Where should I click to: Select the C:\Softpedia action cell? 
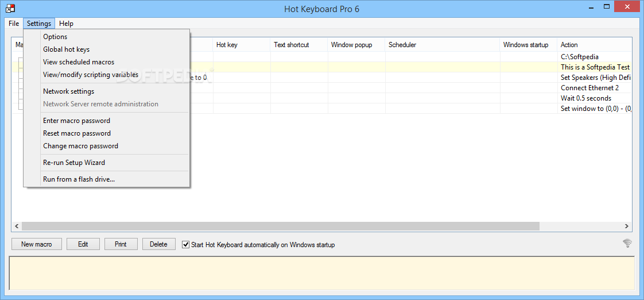click(594, 57)
